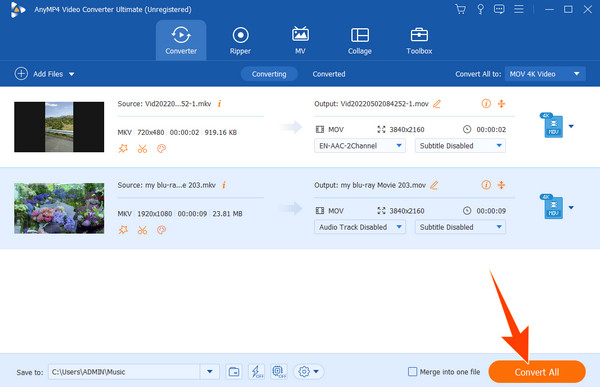The height and width of the screenshot is (387, 600).
Task: Rename output Vid20220502084252-1.mov with pencil icon
Action: (x=437, y=104)
